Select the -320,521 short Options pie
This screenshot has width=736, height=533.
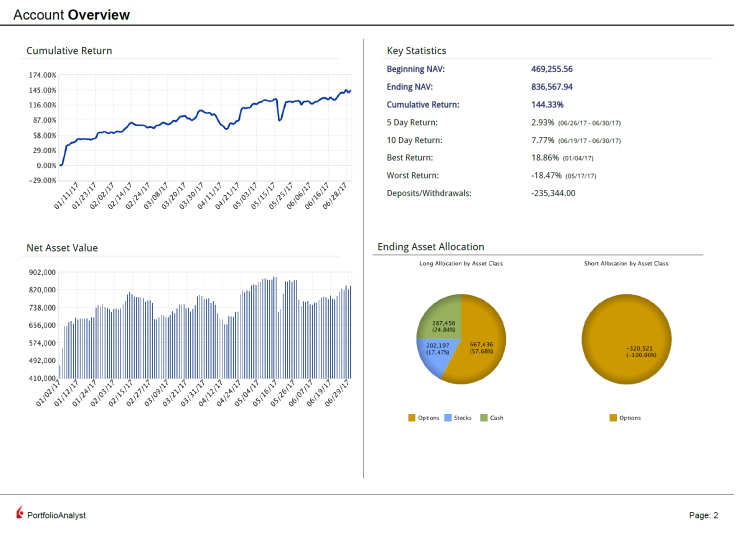point(627,339)
